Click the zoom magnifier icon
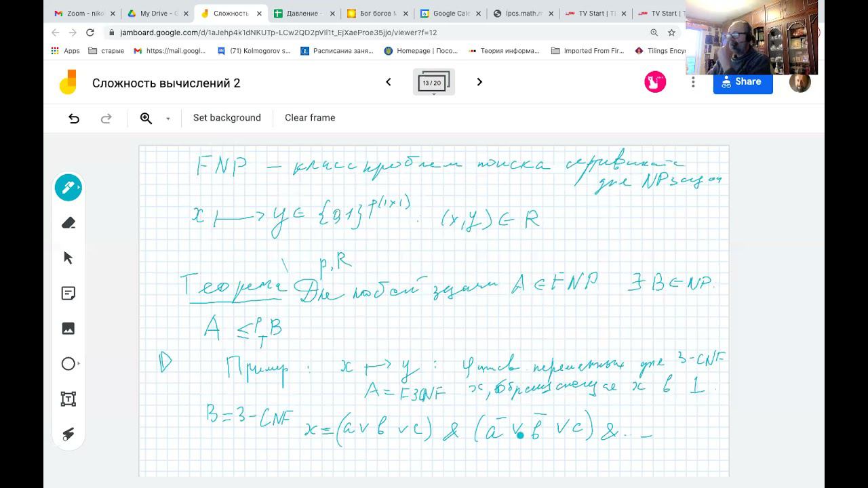 (x=146, y=118)
